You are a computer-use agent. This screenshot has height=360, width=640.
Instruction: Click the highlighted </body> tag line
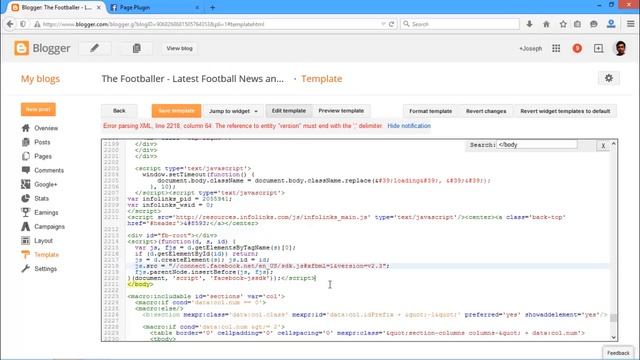(x=140, y=284)
